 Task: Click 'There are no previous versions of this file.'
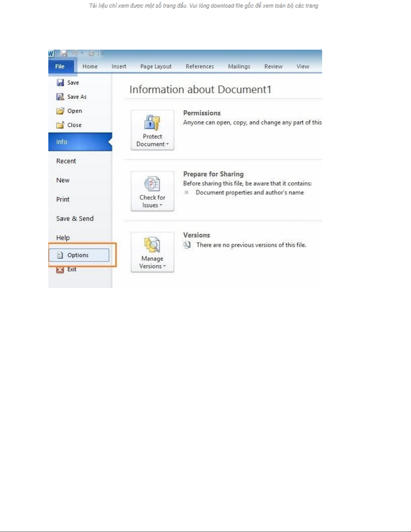pyautogui.click(x=251, y=245)
